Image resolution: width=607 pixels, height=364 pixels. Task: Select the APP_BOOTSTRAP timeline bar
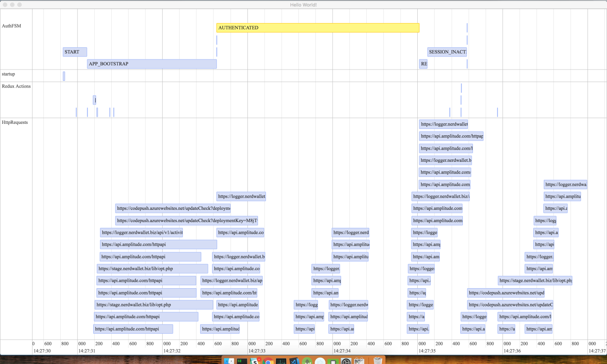(152, 64)
